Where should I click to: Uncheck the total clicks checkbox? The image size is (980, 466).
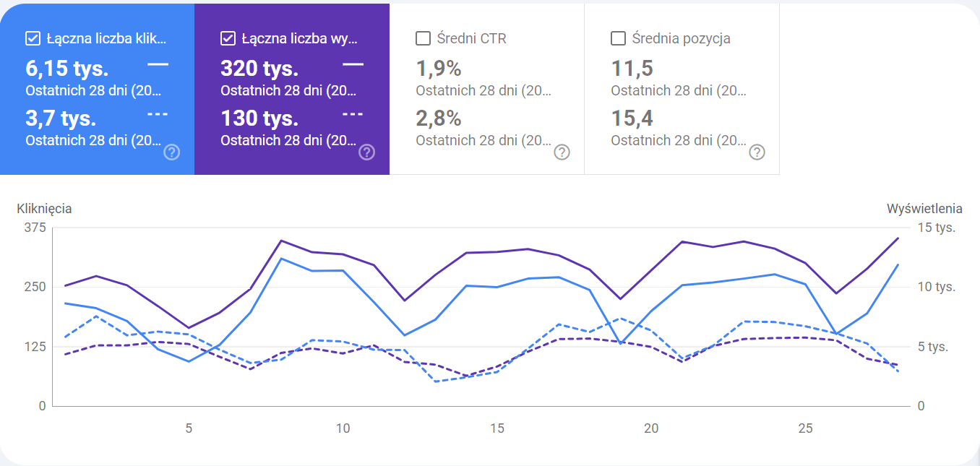point(33,38)
